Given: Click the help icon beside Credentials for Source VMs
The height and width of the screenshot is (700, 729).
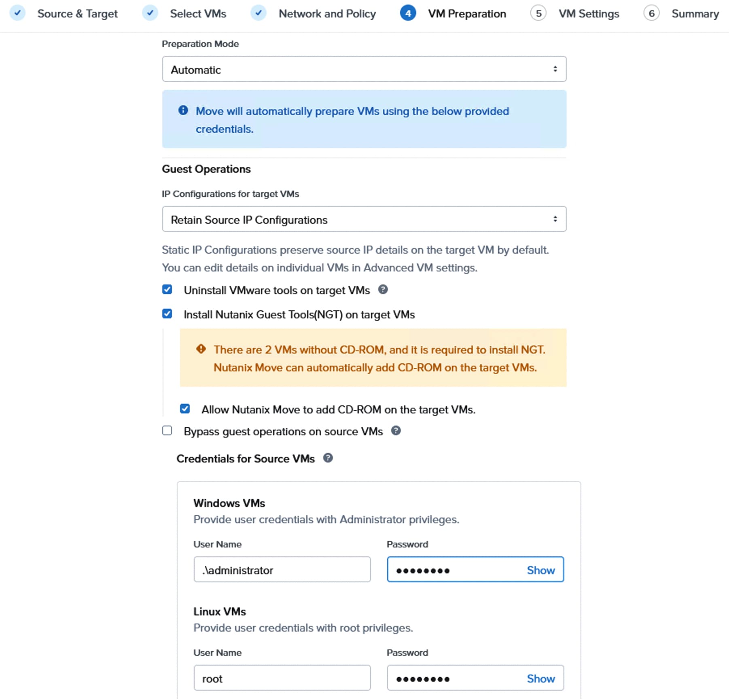Looking at the screenshot, I should click(x=329, y=458).
